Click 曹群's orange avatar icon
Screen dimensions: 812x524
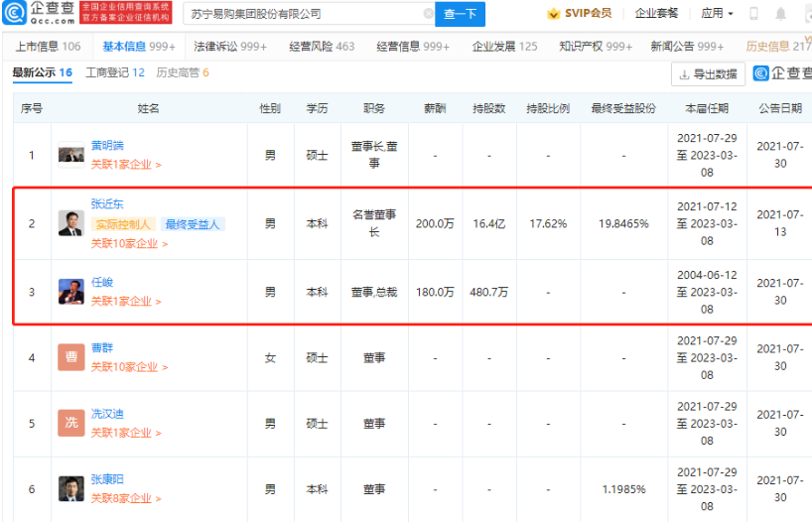70,357
